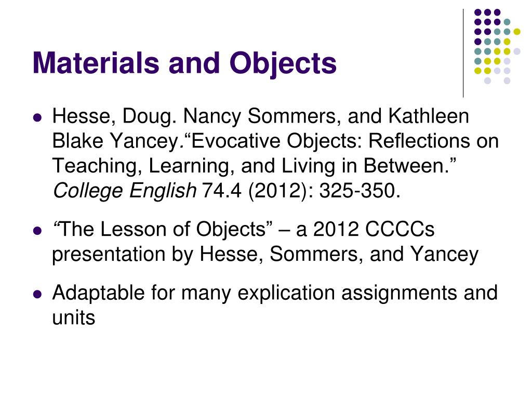Image resolution: width=532 pixels, height=399 pixels.
Task: Click the word "Adaptable"
Action: point(98,293)
